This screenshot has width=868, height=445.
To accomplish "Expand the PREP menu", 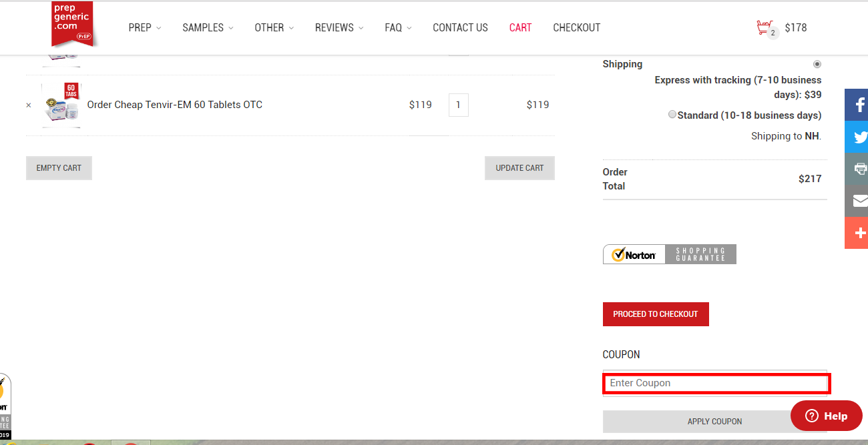I will coord(144,28).
